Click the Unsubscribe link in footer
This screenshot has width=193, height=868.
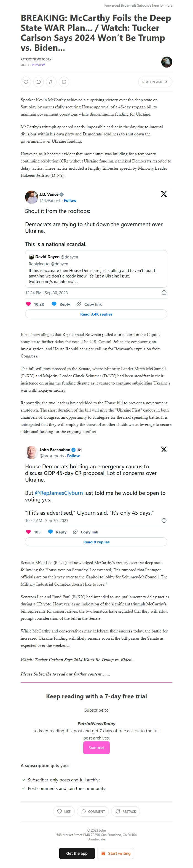coord(96,839)
